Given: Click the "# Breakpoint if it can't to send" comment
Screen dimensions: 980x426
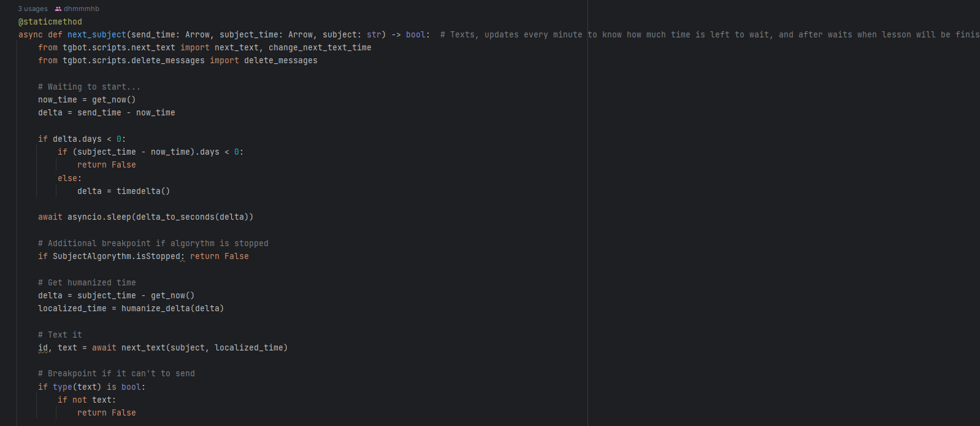Looking at the screenshot, I should pyautogui.click(x=117, y=374).
